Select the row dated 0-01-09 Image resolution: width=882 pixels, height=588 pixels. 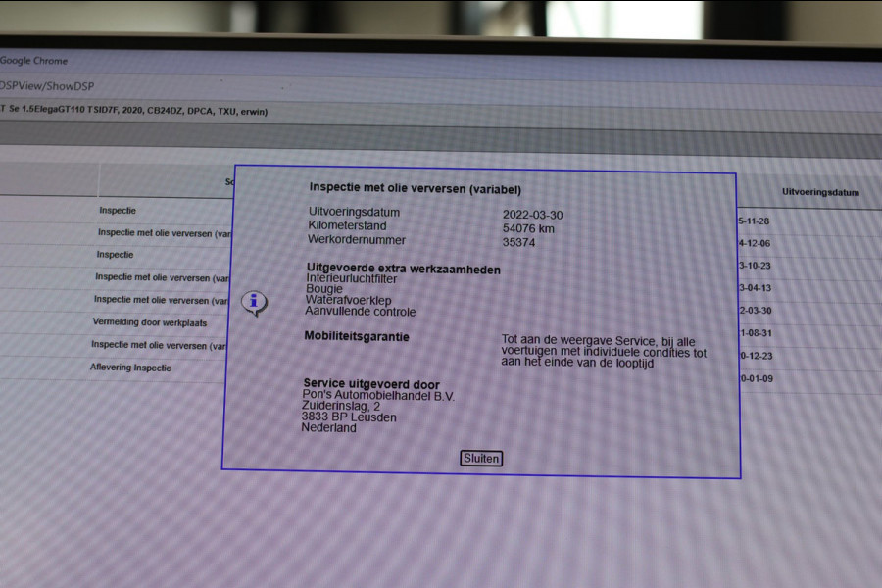tap(758, 378)
